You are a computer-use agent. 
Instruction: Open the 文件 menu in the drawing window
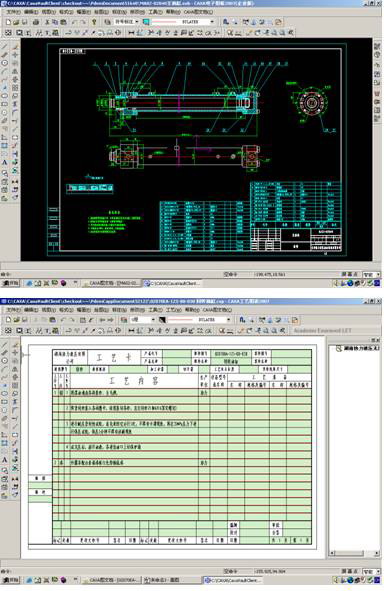[x=12, y=12]
